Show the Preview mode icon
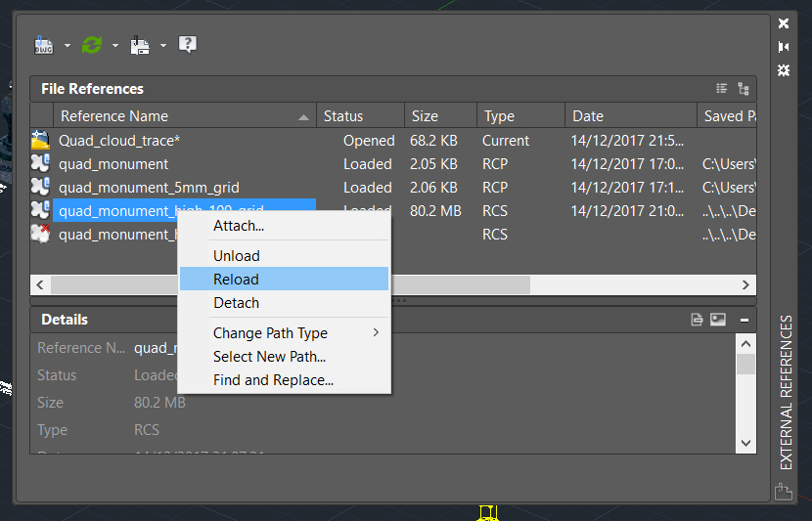 [718, 320]
